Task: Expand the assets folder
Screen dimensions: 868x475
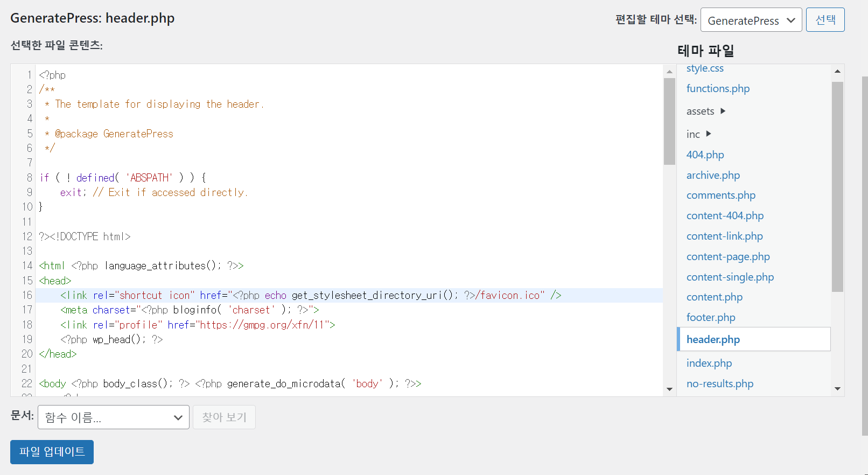Action: click(706, 111)
